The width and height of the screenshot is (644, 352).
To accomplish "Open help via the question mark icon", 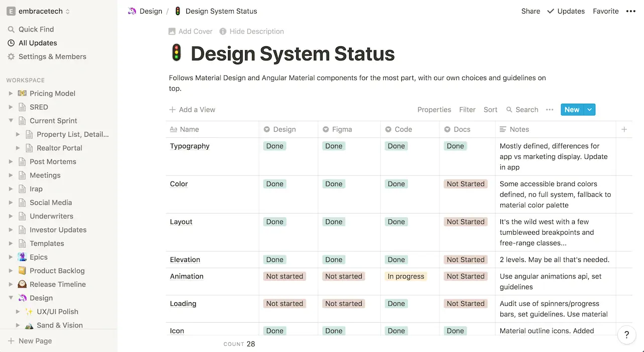I will pyautogui.click(x=626, y=335).
